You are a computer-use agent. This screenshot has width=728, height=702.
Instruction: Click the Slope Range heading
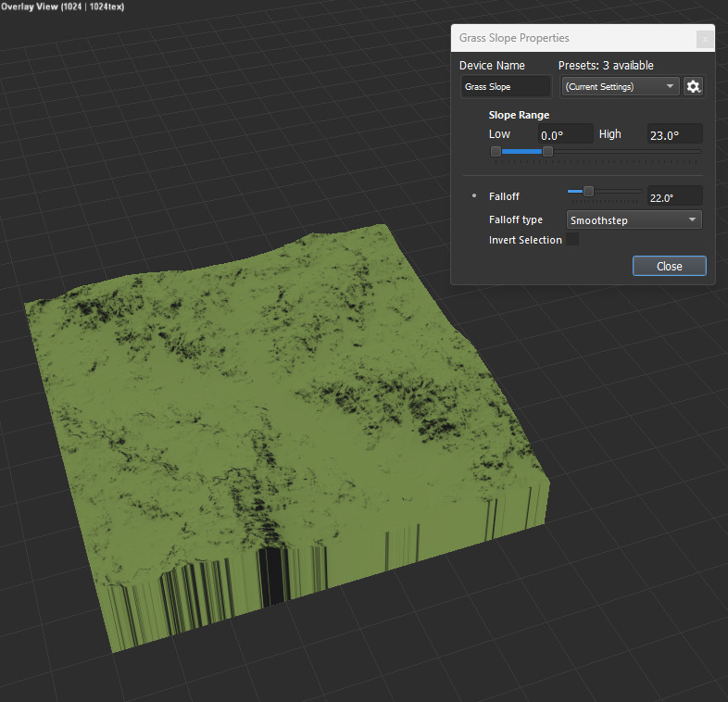(519, 115)
